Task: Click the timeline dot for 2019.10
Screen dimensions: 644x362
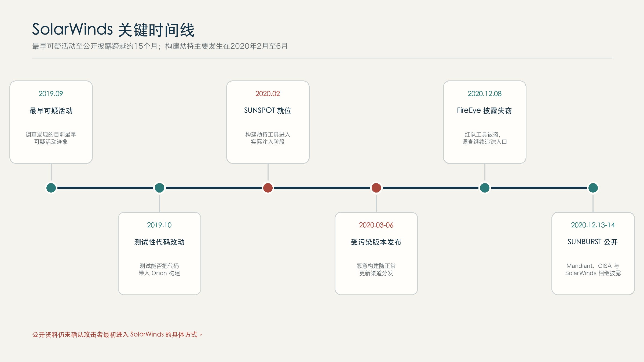Action: click(159, 188)
